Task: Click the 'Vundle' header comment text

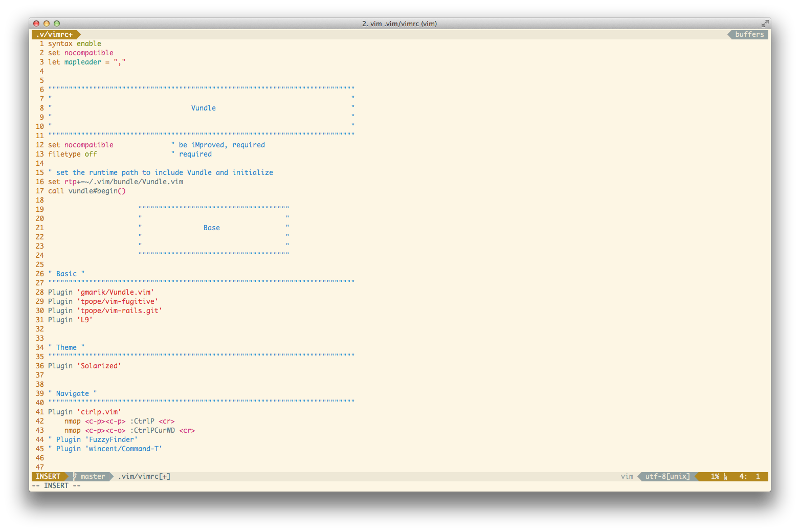Action: [204, 108]
